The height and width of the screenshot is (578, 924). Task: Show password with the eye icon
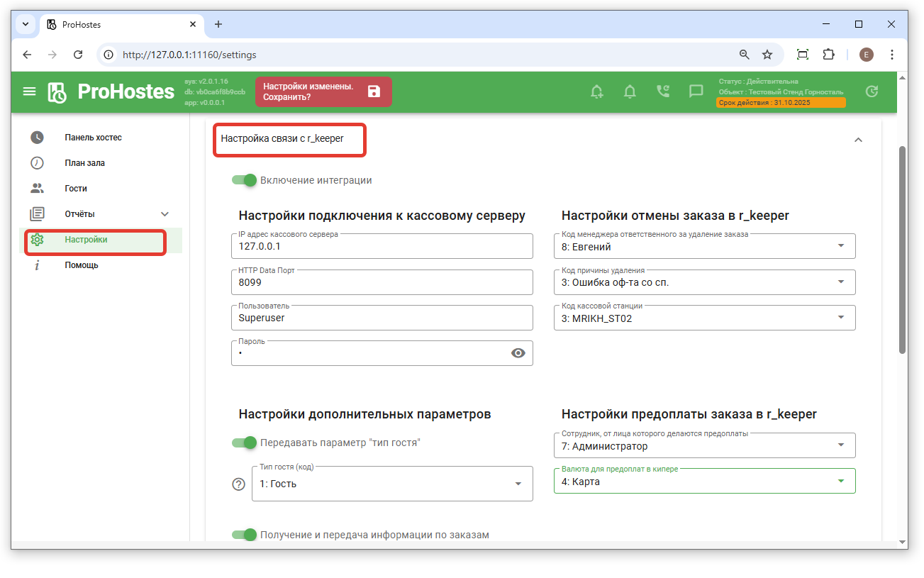point(518,353)
